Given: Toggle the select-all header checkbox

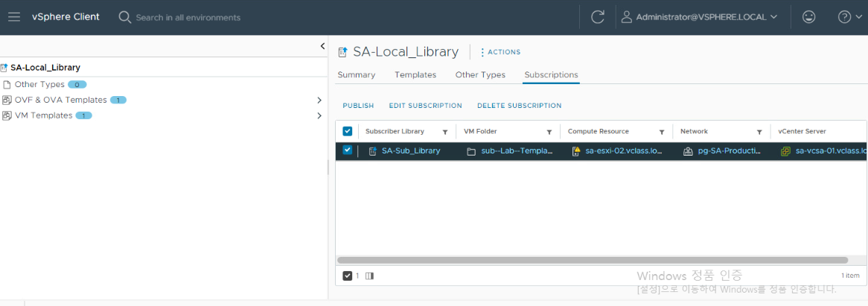Looking at the screenshot, I should 348,131.
